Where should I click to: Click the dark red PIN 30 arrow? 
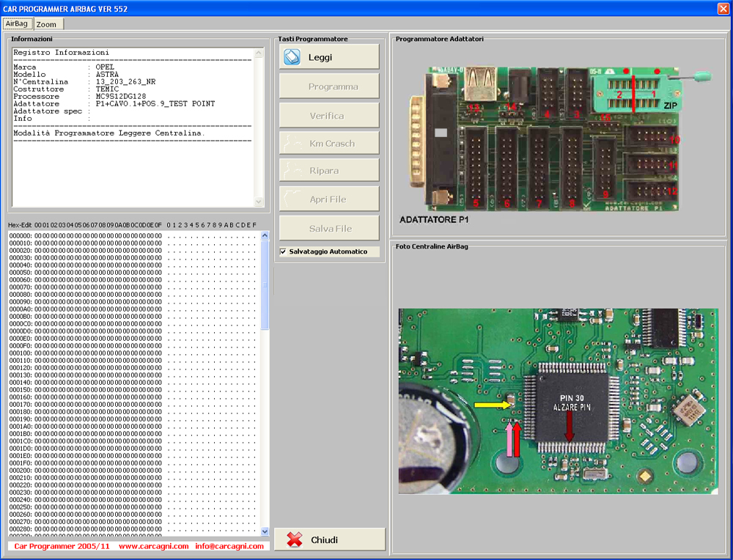(569, 426)
